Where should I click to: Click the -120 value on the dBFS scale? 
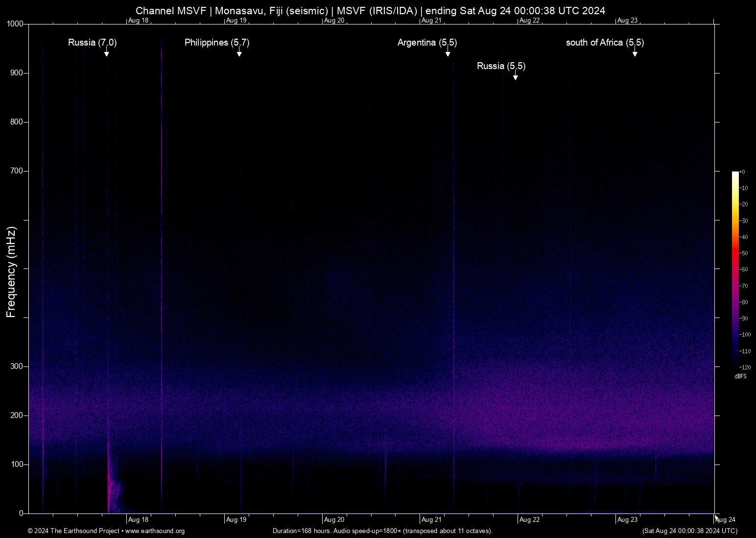coord(745,367)
